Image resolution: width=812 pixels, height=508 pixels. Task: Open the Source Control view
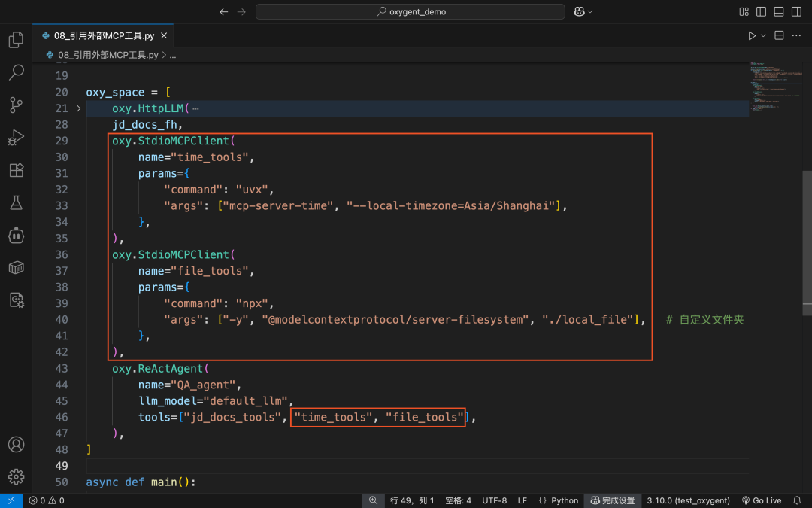click(16, 105)
